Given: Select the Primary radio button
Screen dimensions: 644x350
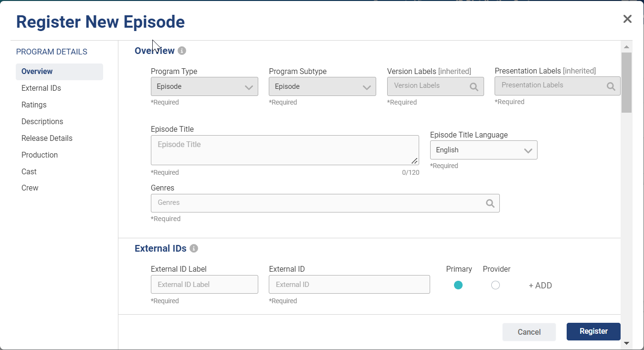Looking at the screenshot, I should [458, 285].
